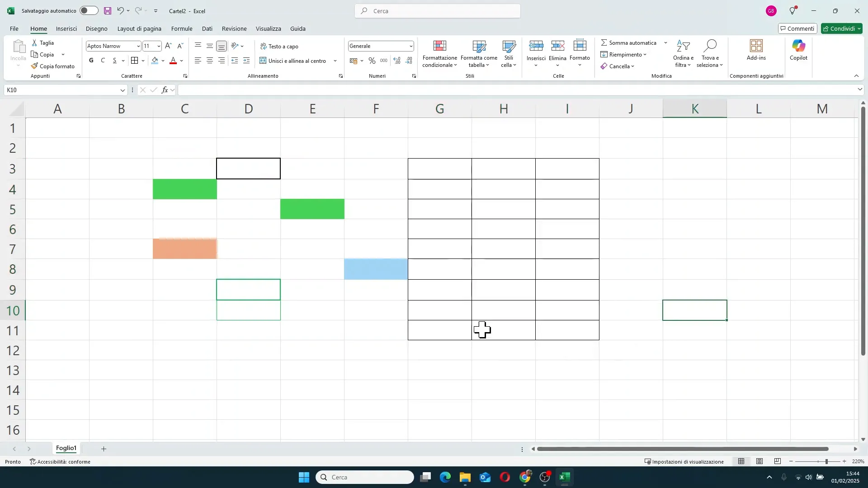Image resolution: width=868 pixels, height=488 pixels.
Task: Click the Insert Function fx icon
Action: point(165,90)
